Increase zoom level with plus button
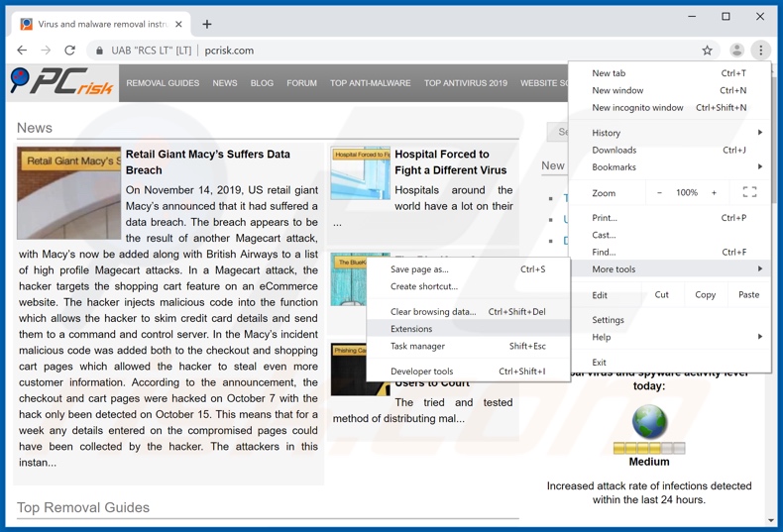Image resolution: width=783 pixels, height=532 pixels. point(714,193)
